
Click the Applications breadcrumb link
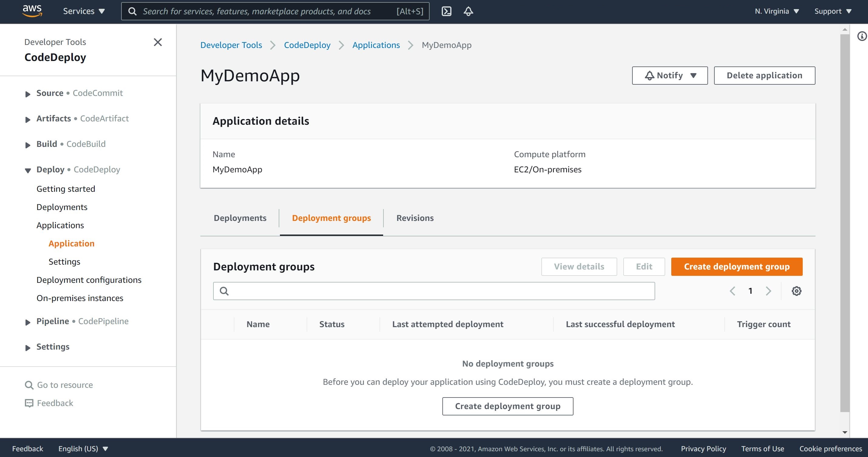pos(376,45)
